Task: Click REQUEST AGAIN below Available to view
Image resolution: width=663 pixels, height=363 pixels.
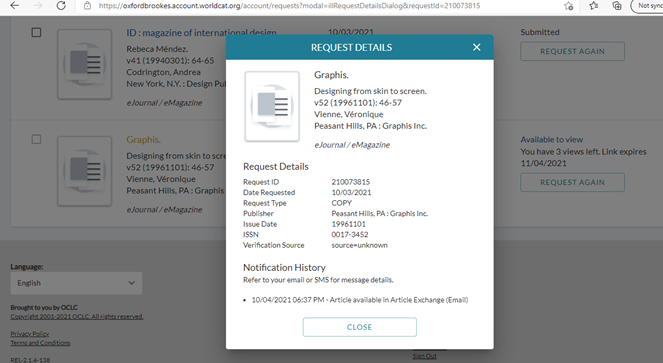Action: tap(572, 182)
